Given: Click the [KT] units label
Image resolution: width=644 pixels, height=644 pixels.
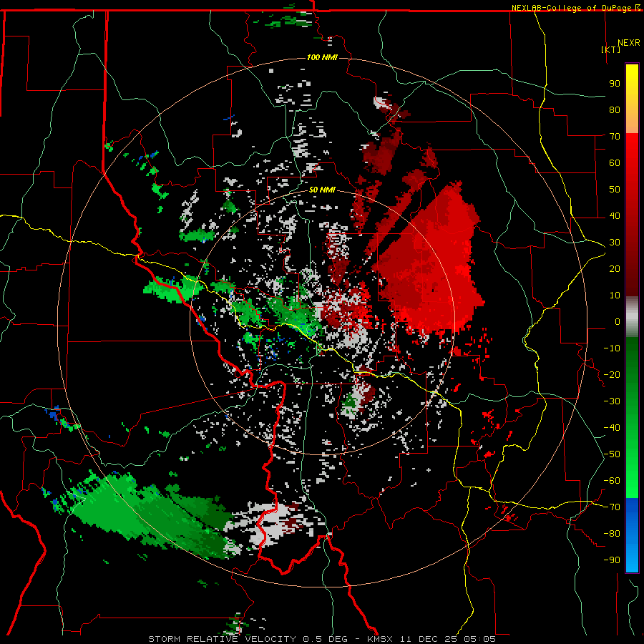Looking at the screenshot, I should point(611,49).
